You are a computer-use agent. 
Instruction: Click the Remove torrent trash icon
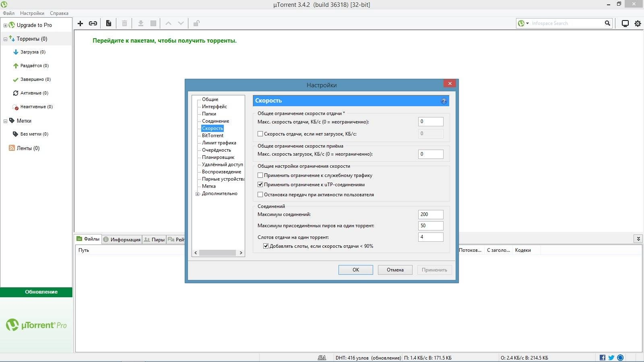124,23
